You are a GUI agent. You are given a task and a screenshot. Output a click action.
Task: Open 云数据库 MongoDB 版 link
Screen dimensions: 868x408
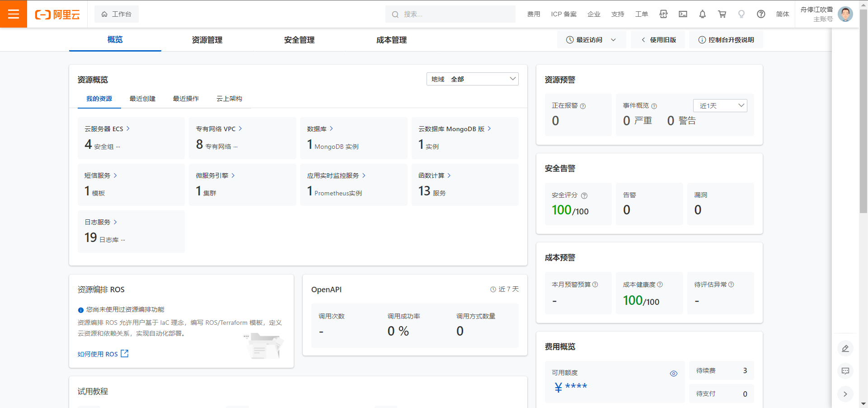pyautogui.click(x=455, y=129)
